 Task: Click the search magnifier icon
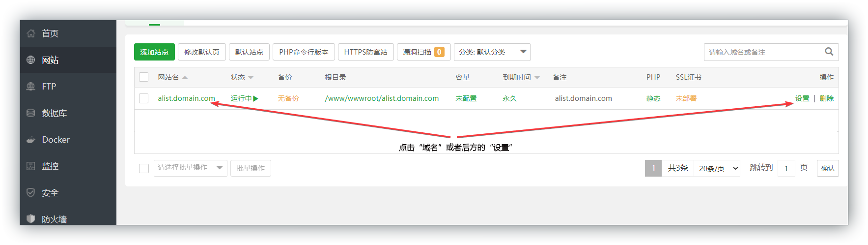pos(829,52)
